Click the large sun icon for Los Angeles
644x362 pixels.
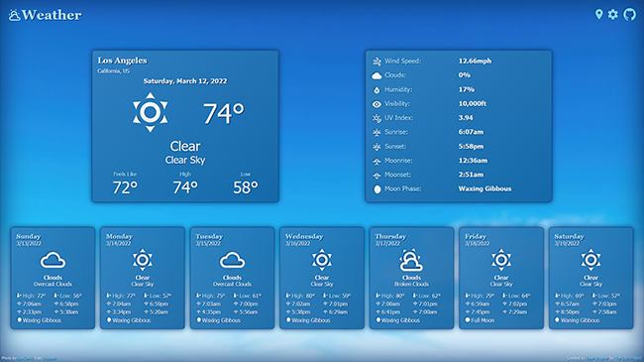pos(150,112)
